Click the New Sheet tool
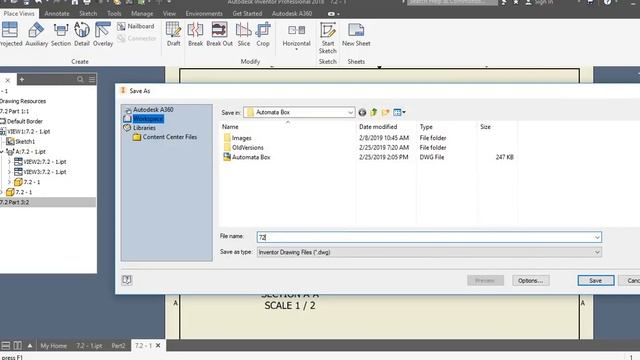Viewport: 640px width, 360px height. [356, 34]
